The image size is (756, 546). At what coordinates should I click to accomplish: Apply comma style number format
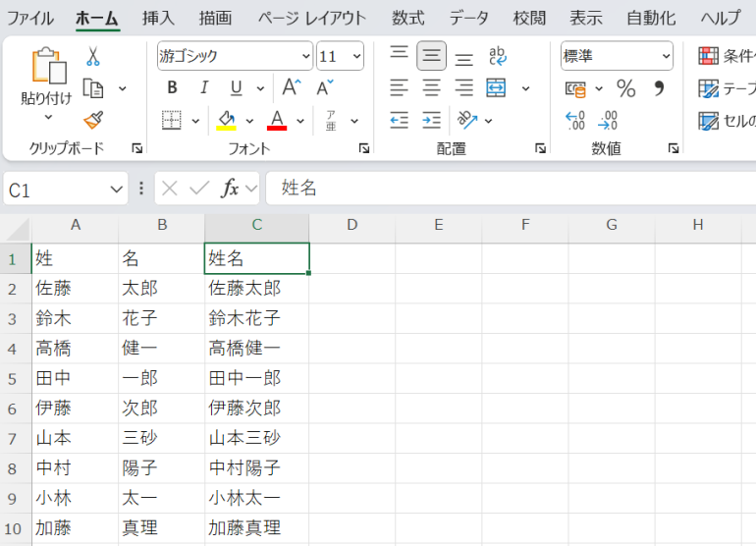tap(659, 88)
